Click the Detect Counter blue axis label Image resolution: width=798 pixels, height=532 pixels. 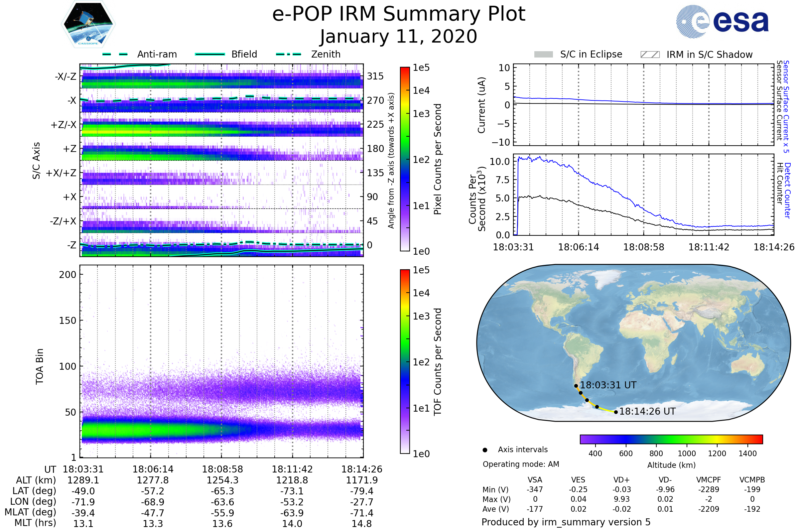coord(788,191)
